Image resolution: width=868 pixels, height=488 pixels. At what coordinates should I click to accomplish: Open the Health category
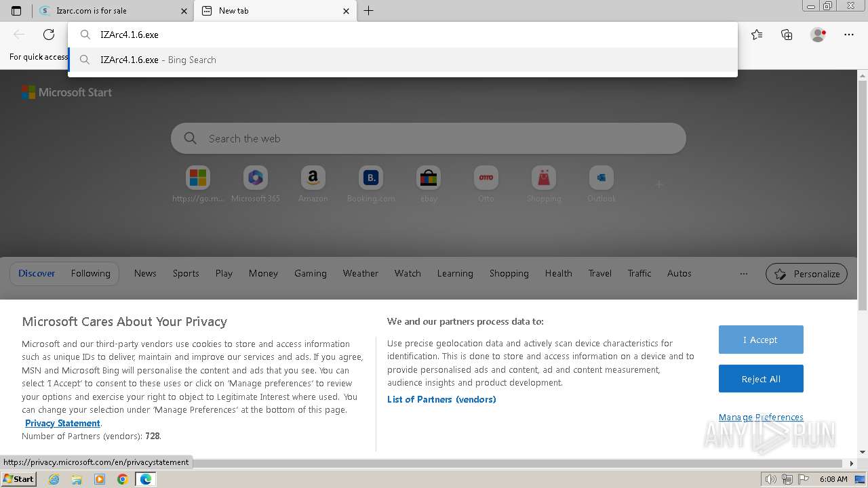pyautogui.click(x=559, y=273)
